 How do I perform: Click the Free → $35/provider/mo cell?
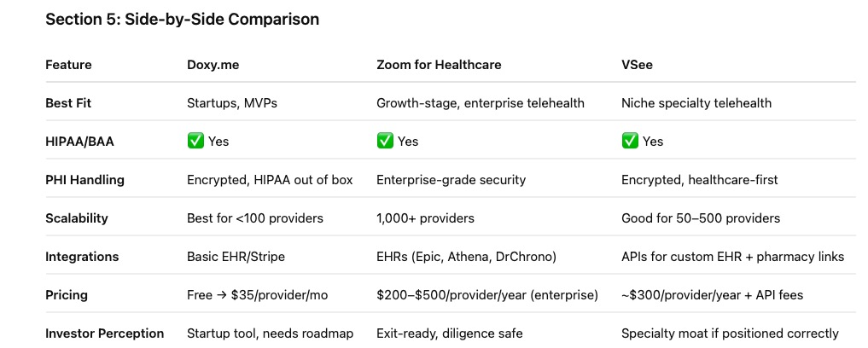(258, 295)
